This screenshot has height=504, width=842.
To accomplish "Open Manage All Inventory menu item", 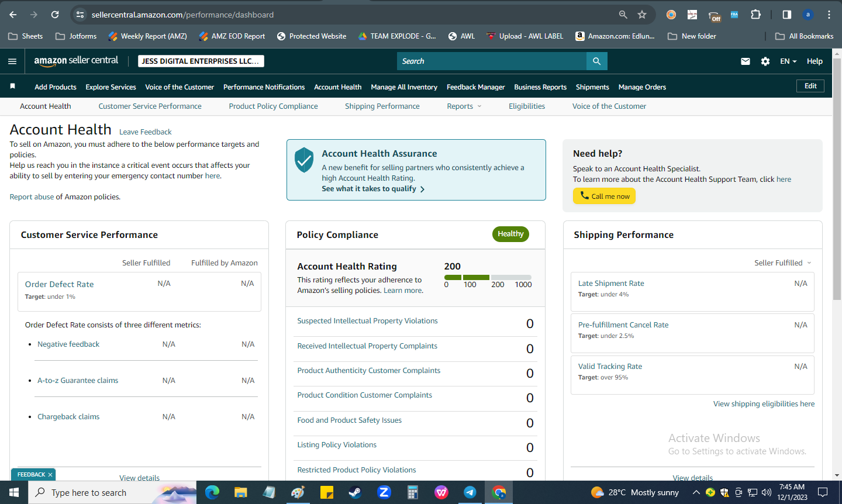I will [404, 87].
